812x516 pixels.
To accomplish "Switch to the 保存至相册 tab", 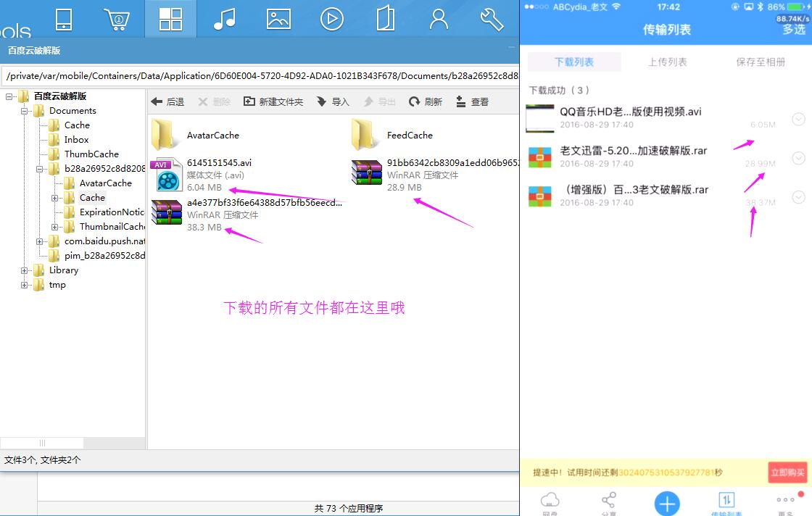I will pyautogui.click(x=760, y=62).
